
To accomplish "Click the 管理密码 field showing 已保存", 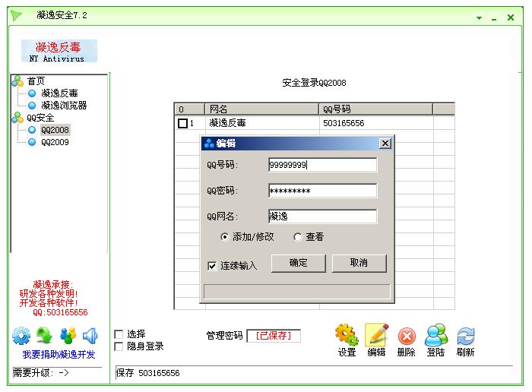I will click(274, 336).
